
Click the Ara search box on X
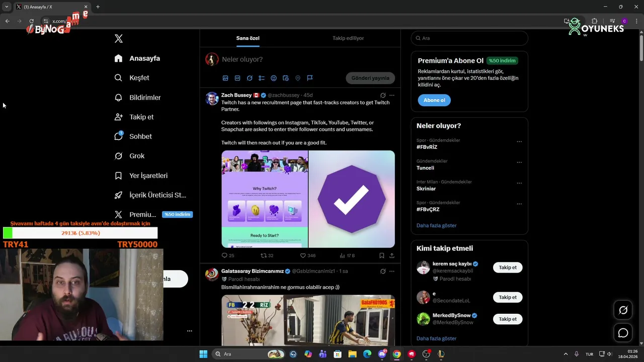click(469, 38)
